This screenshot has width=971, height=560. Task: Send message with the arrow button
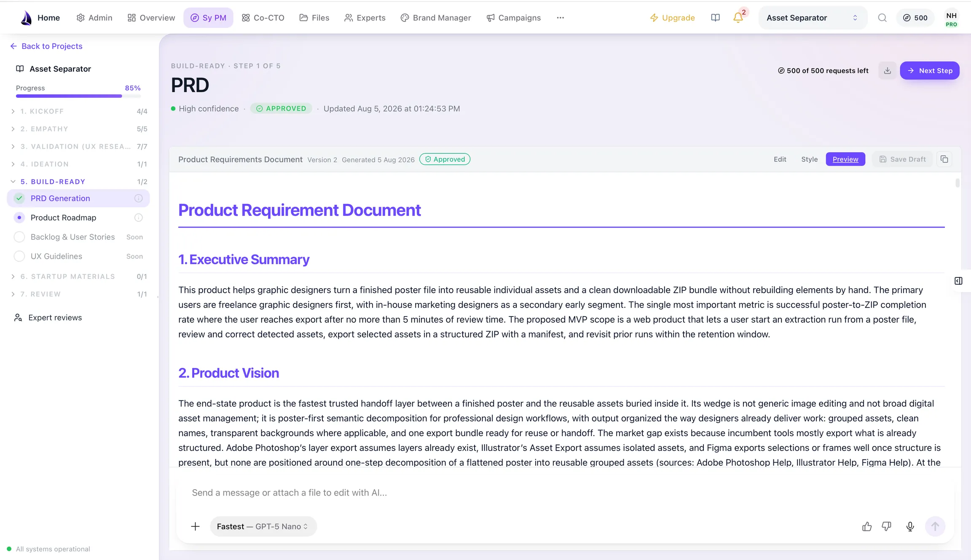pyautogui.click(x=935, y=526)
